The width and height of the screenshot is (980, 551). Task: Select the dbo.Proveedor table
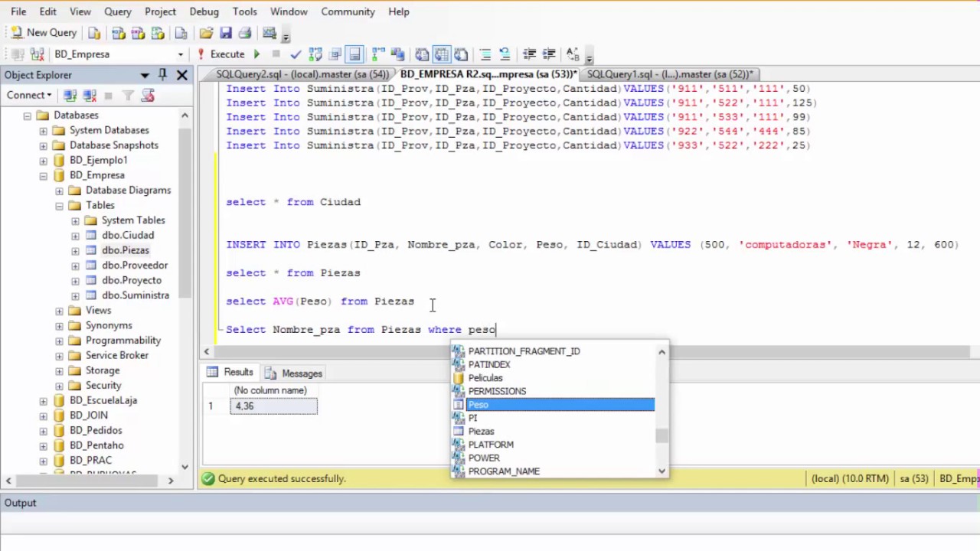(x=135, y=265)
